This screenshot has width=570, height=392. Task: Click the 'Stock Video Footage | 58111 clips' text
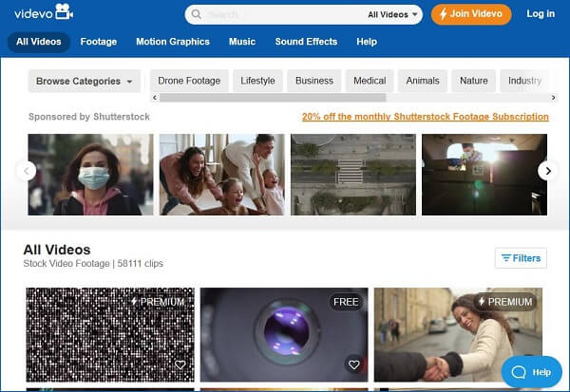pyautogui.click(x=93, y=264)
